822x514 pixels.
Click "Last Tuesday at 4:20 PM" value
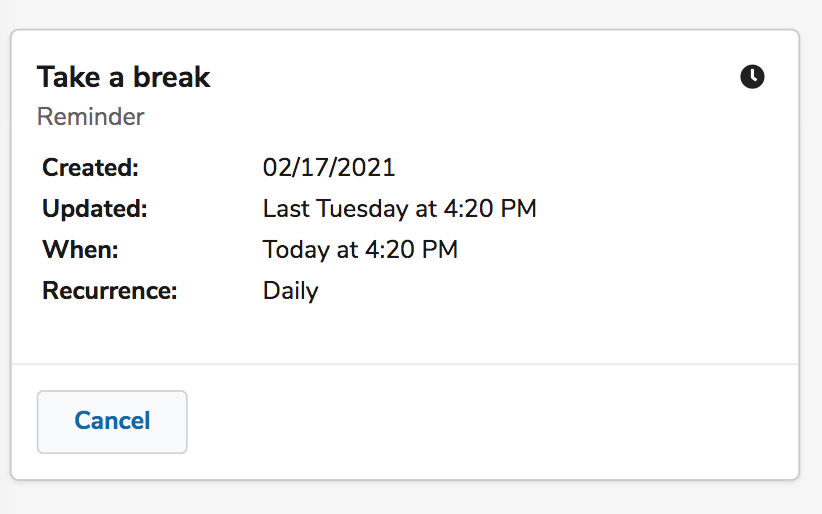[400, 209]
